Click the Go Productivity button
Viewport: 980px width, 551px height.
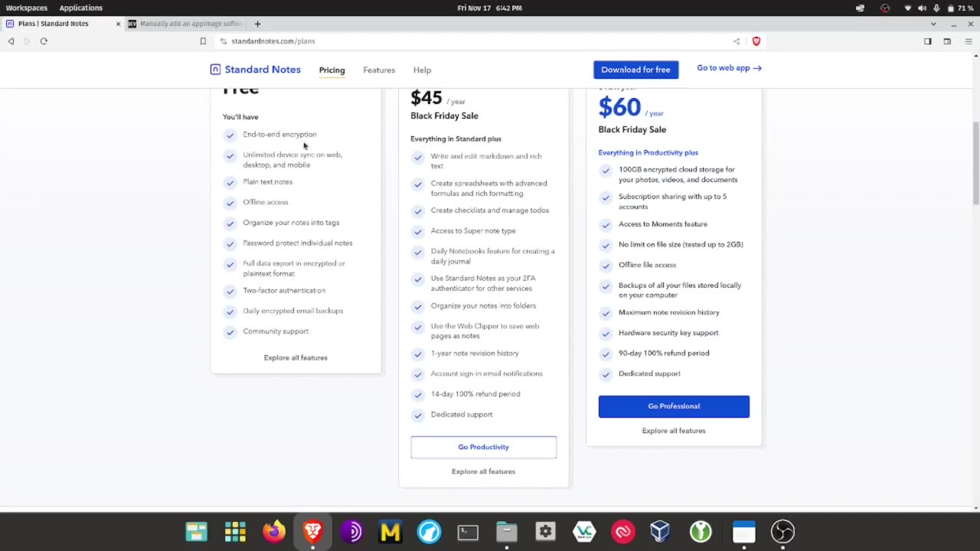pyautogui.click(x=483, y=447)
